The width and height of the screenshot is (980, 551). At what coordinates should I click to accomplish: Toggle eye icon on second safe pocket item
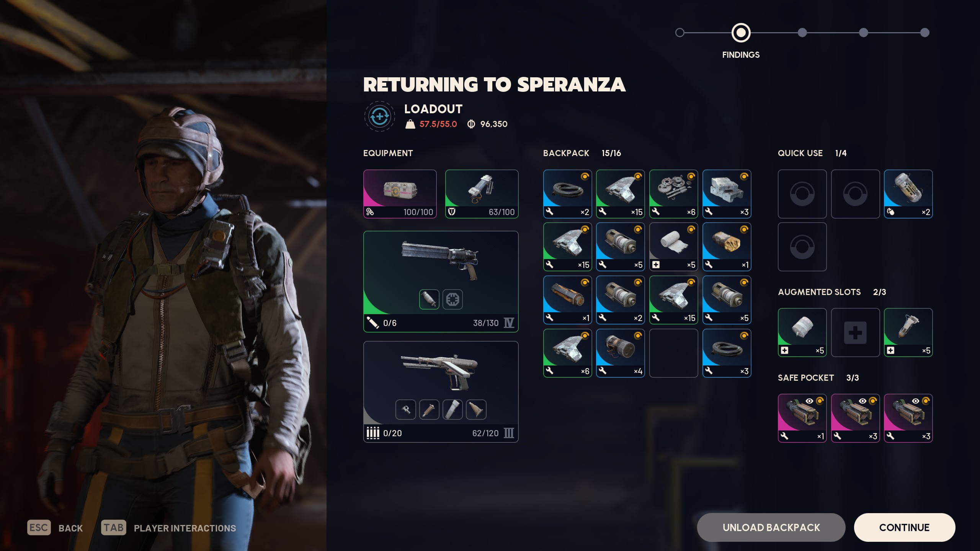pos(862,401)
